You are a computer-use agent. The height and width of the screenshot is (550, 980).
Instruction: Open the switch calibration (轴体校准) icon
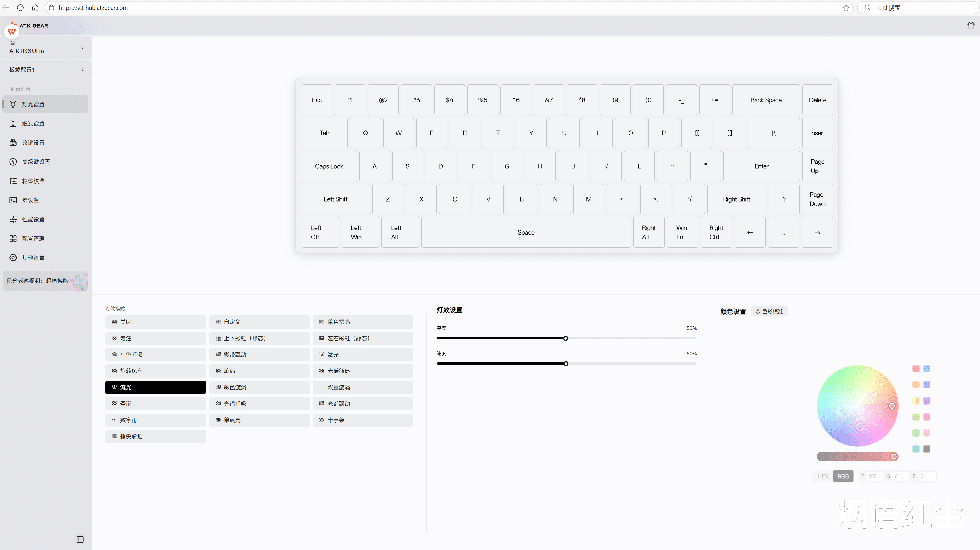pos(13,181)
